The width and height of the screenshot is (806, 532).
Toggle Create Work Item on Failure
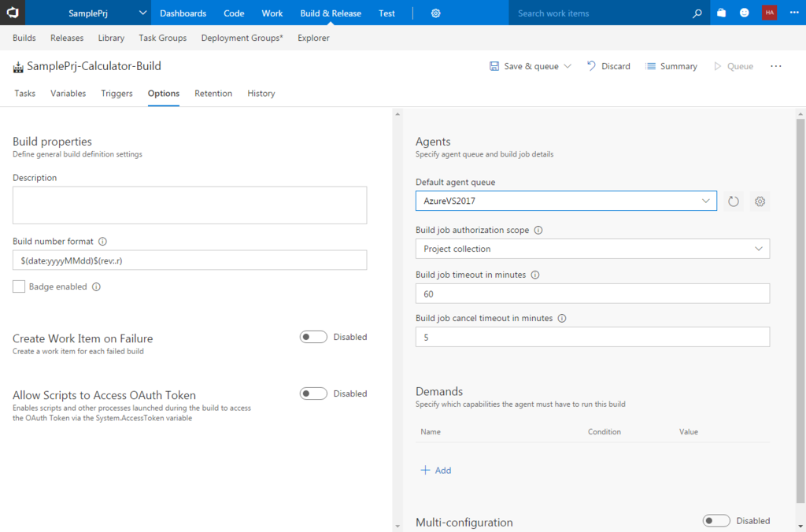click(313, 337)
